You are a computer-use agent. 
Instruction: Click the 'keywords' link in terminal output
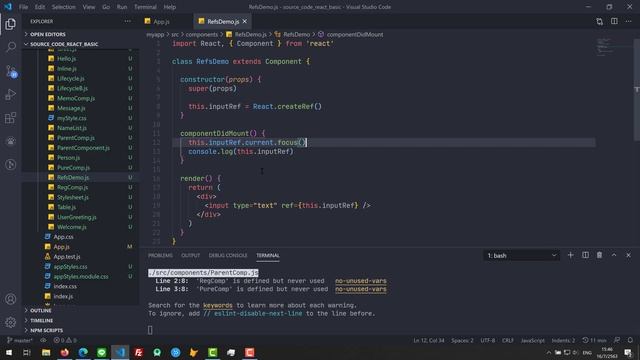218,305
